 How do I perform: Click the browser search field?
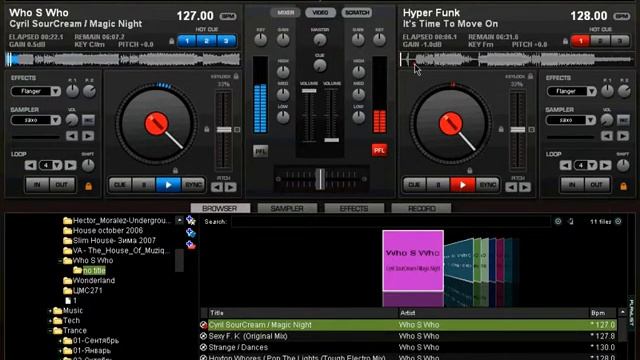pos(391,222)
